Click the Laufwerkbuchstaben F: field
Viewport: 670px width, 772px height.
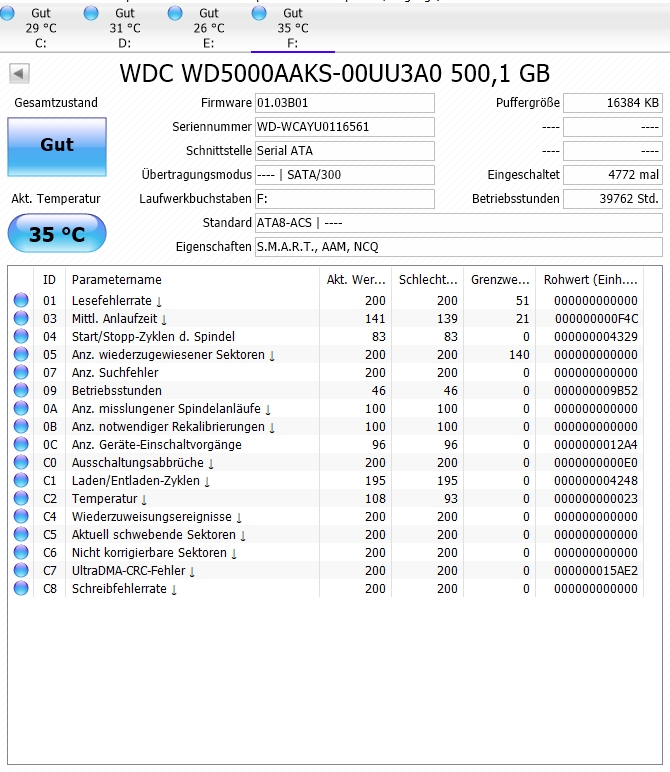point(345,199)
